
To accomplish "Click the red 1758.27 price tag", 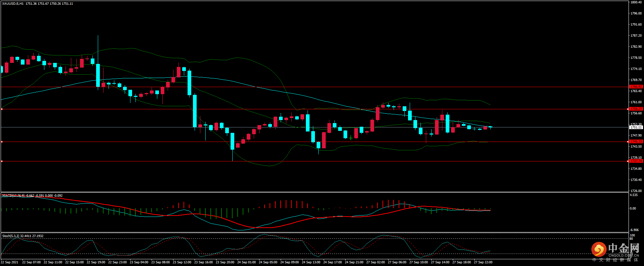I will point(636,109).
